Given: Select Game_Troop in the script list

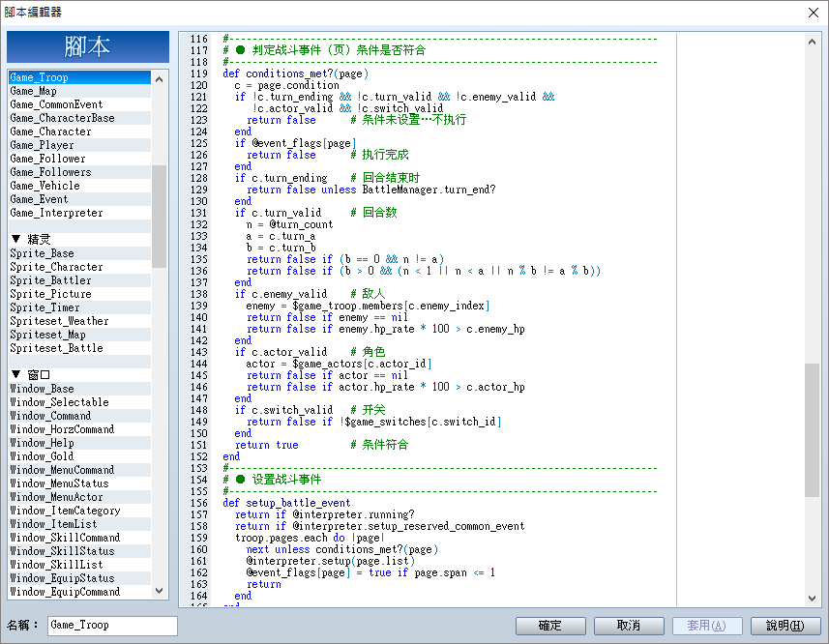Looking at the screenshot, I should 79,77.
